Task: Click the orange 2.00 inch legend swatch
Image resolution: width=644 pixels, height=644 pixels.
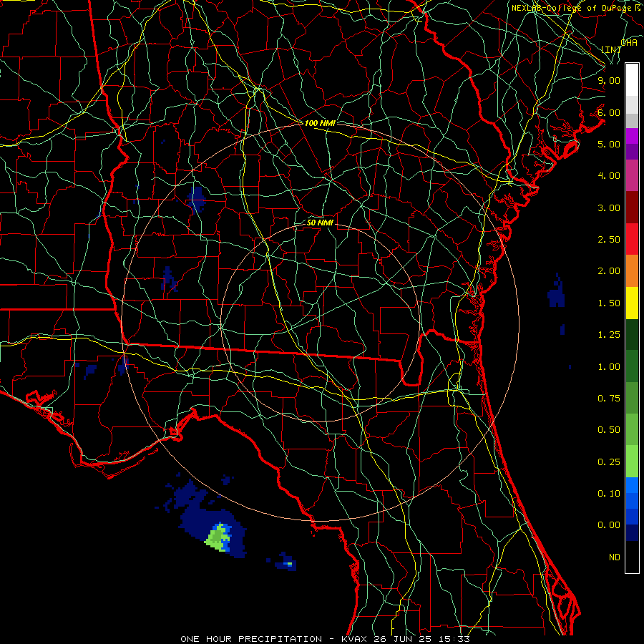Action: [632, 271]
